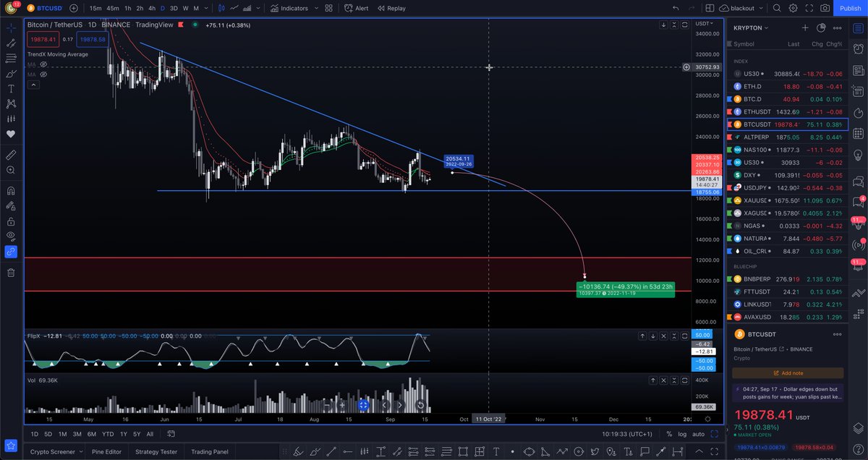Select the text annotation tool

pos(11,88)
